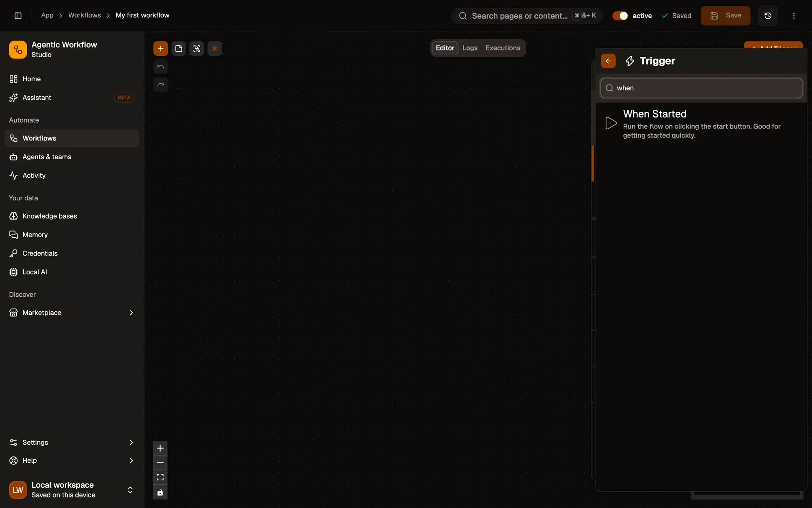Click the Workflows breadcrumb link
Image resolution: width=812 pixels, height=508 pixels.
coord(84,15)
